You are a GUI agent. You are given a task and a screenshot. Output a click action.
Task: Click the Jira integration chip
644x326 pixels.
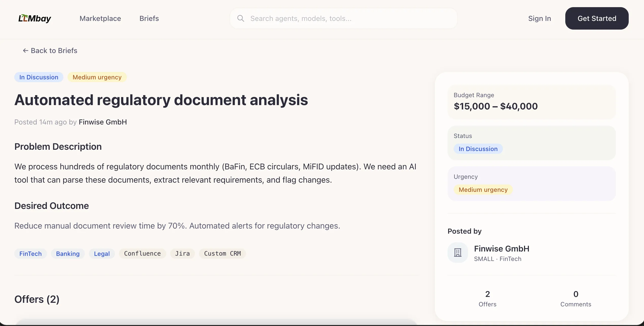[182, 254]
